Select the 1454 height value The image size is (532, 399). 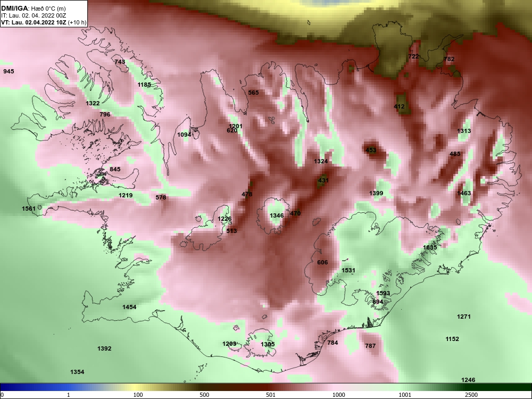(129, 307)
